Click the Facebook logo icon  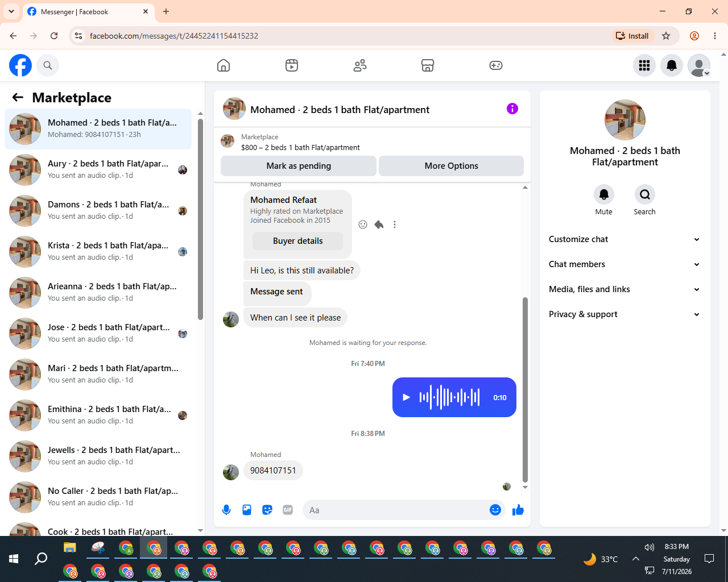20,65
